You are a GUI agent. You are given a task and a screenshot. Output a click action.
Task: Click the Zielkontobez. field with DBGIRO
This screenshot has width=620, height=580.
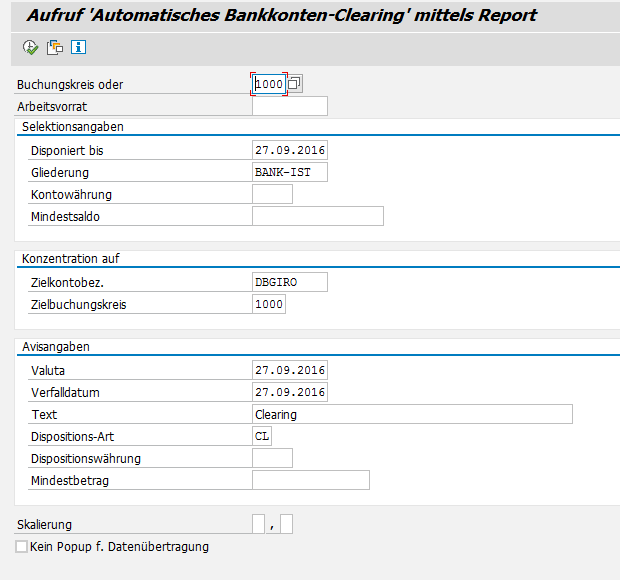289,282
